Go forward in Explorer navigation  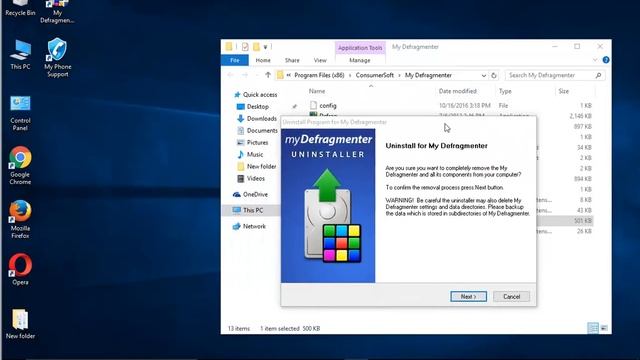pos(244,75)
